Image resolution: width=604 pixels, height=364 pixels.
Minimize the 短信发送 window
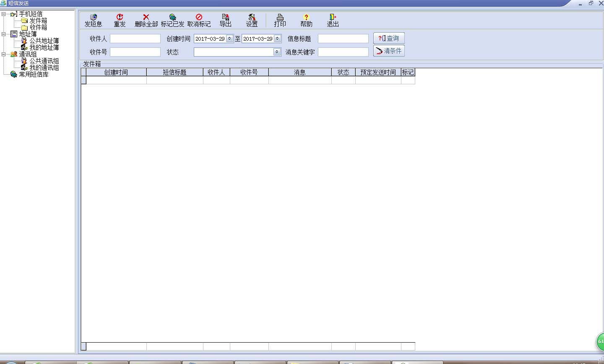(581, 3)
